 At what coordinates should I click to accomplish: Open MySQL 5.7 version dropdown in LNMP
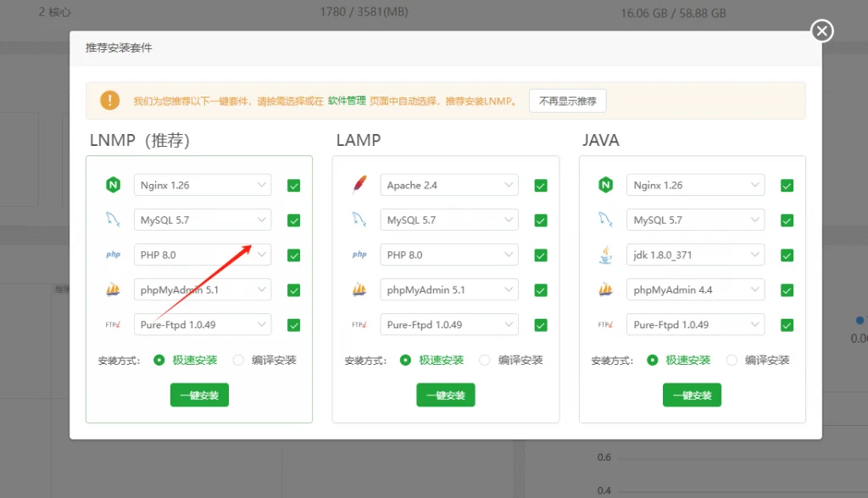tap(203, 220)
